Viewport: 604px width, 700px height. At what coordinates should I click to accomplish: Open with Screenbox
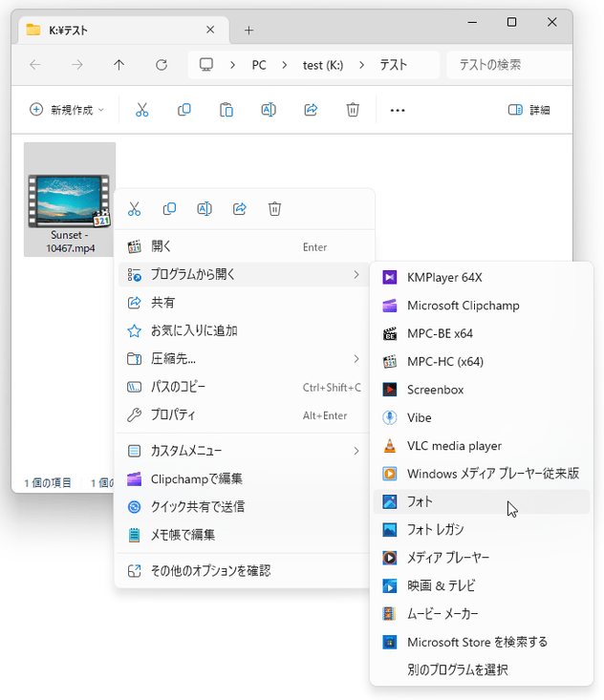click(x=481, y=390)
